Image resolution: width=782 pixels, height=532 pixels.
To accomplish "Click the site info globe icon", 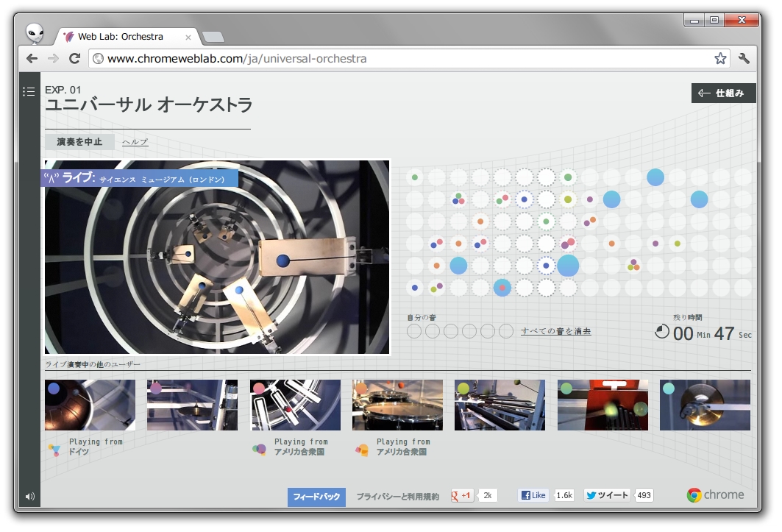I will 99,58.
